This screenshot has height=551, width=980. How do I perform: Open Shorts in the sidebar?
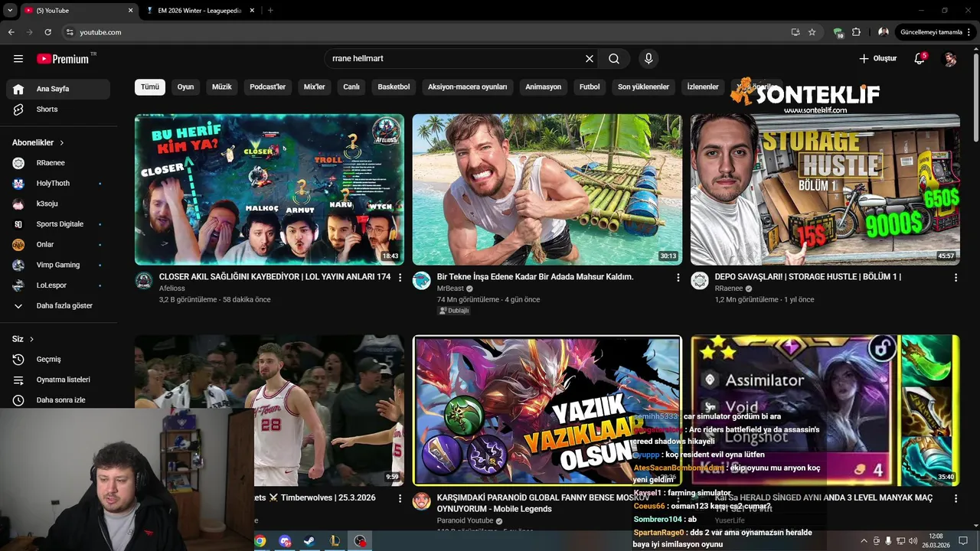coord(58,109)
